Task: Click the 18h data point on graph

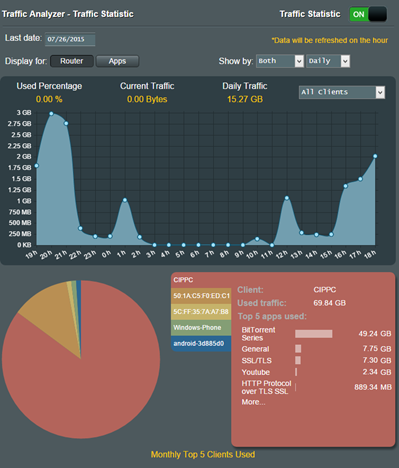Action: (375, 156)
